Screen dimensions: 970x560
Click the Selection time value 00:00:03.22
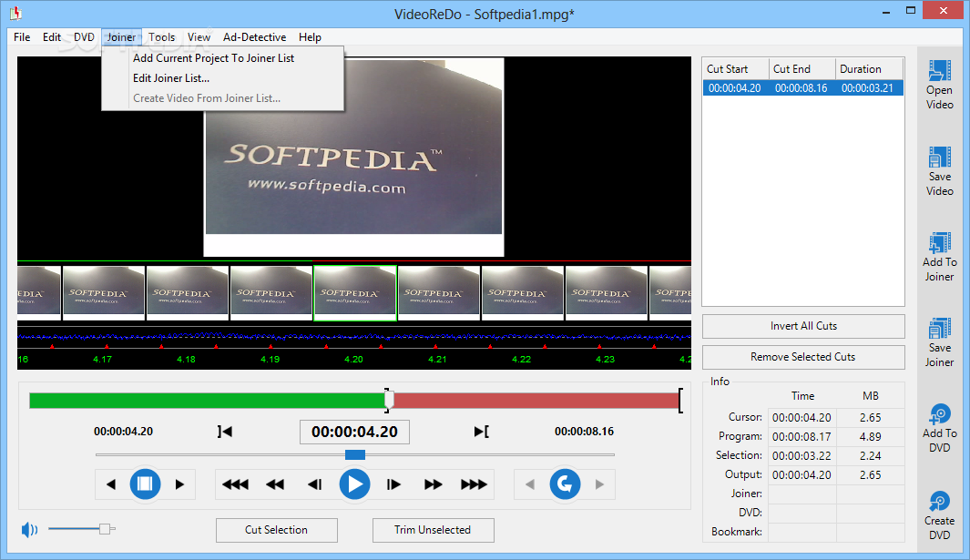tap(802, 456)
